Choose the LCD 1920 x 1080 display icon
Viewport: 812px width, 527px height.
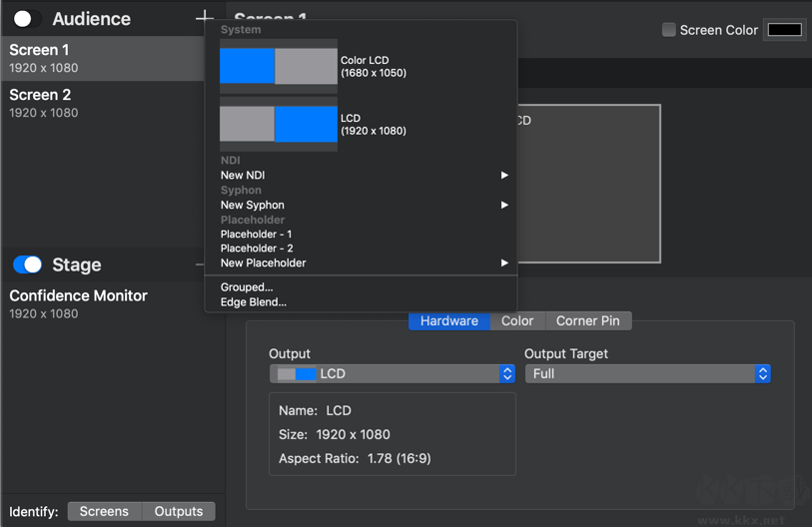click(x=279, y=124)
